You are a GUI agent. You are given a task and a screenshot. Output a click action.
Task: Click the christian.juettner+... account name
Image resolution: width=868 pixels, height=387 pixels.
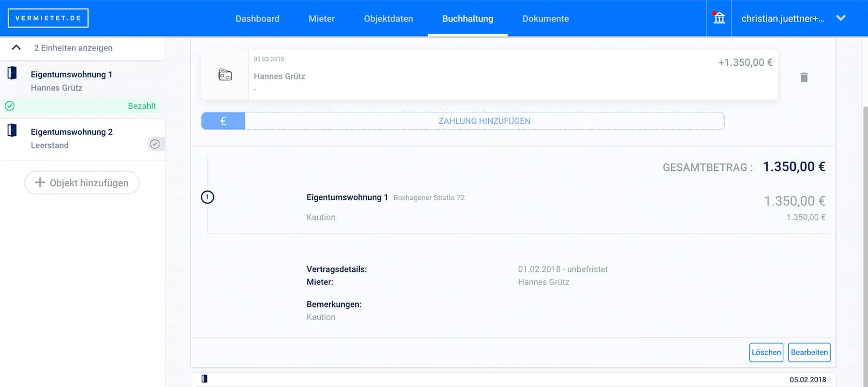783,18
